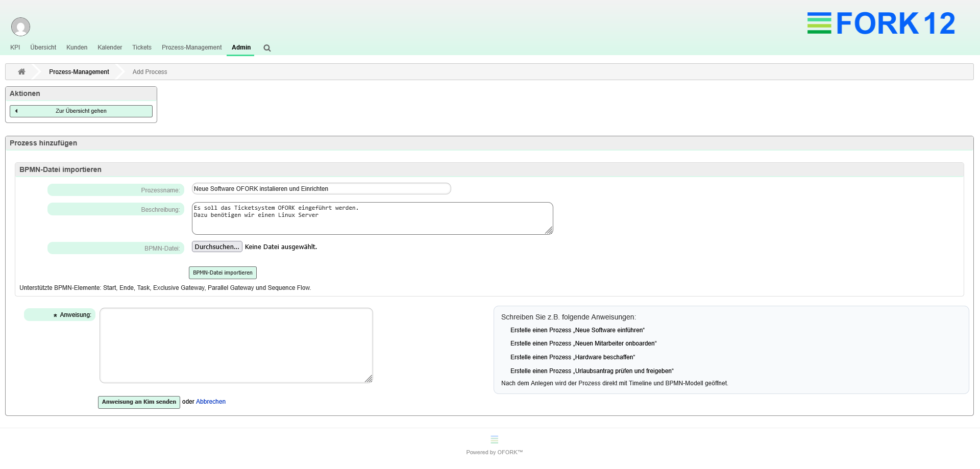Screen dimensions: 980x469
Task: Focus the Prozessname input field
Action: click(x=321, y=188)
